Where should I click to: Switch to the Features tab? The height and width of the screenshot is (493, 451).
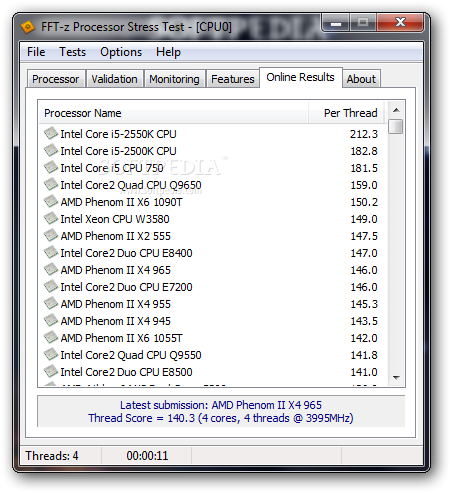(233, 79)
